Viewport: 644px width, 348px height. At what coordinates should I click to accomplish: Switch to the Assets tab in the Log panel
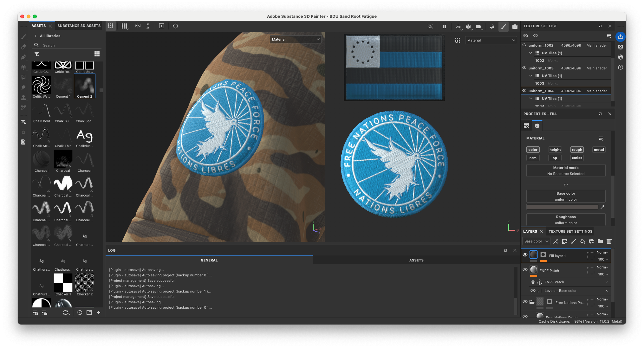click(x=416, y=260)
